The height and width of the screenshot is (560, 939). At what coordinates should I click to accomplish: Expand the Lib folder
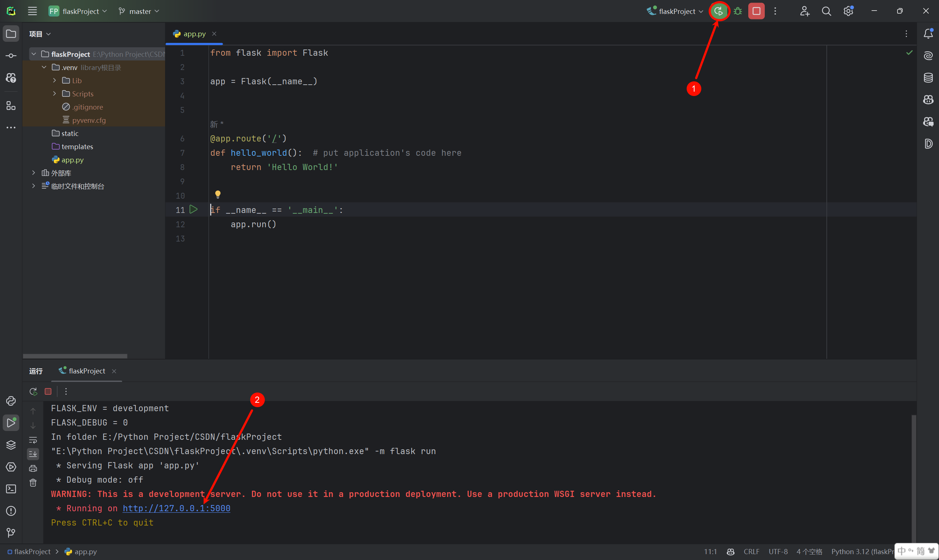[54, 80]
